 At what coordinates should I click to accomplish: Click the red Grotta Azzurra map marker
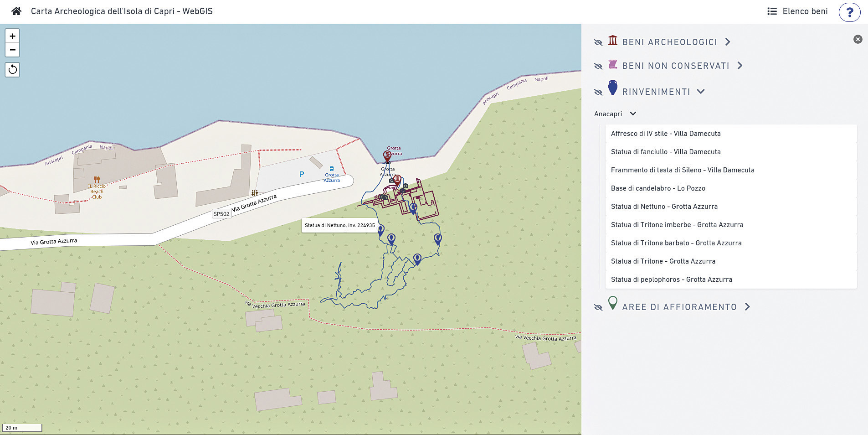[x=387, y=156]
